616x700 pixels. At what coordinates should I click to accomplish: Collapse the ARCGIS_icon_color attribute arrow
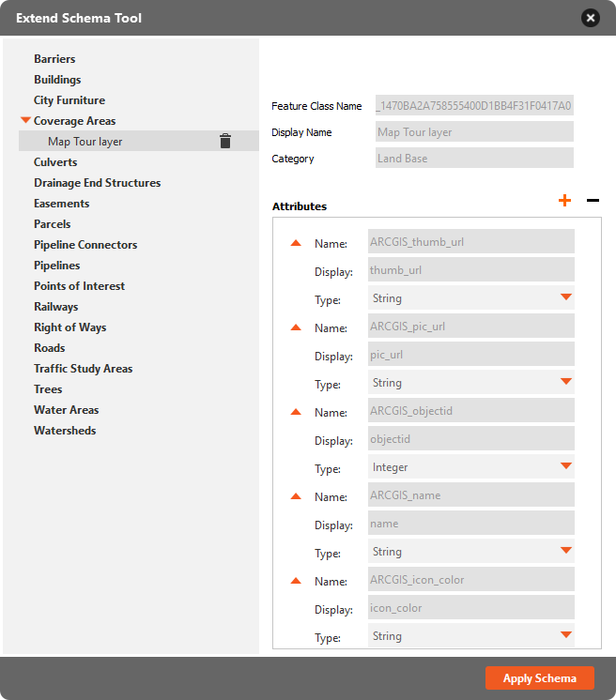pyautogui.click(x=296, y=581)
